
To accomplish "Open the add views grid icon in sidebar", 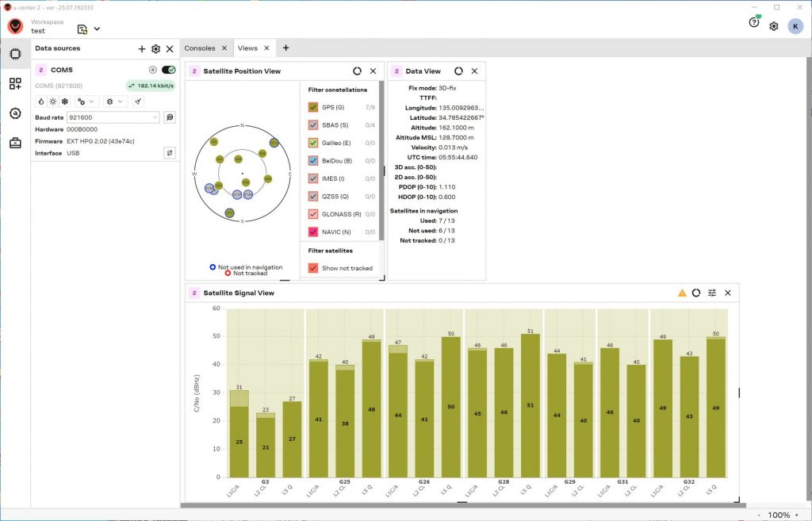I will click(x=15, y=83).
